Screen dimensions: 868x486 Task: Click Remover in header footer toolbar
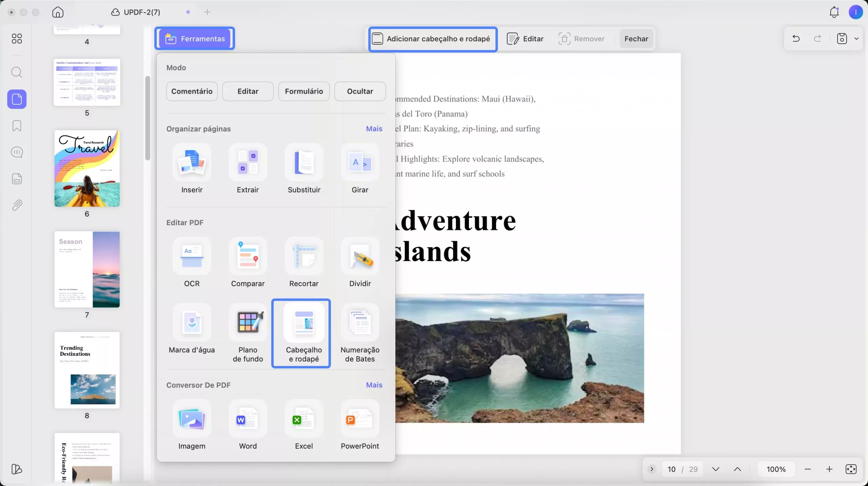point(581,39)
